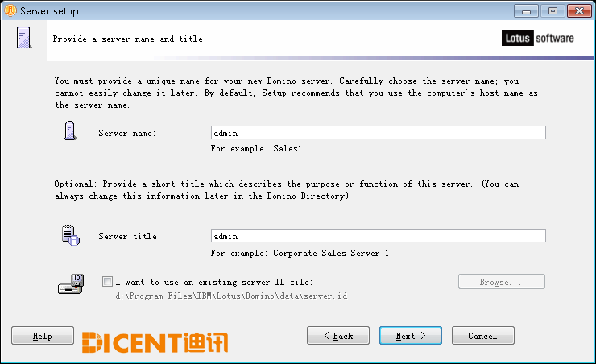
Task: Open Help for this setup page
Action: click(x=43, y=336)
